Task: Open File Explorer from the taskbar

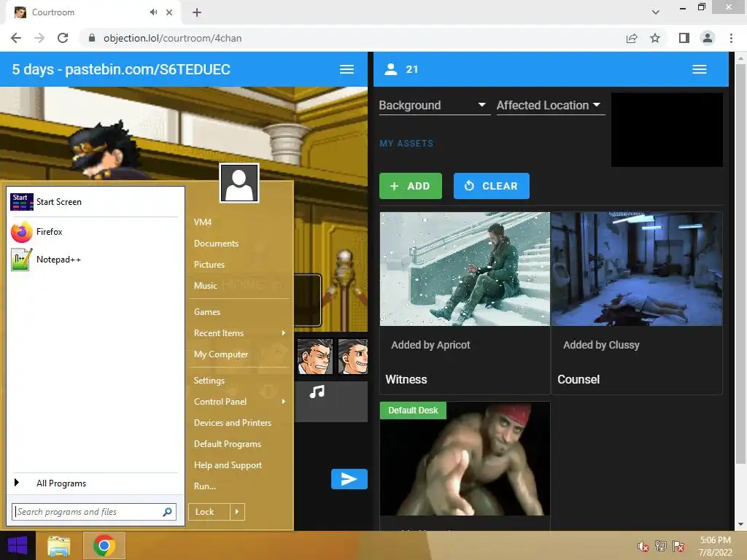Action: click(59, 545)
